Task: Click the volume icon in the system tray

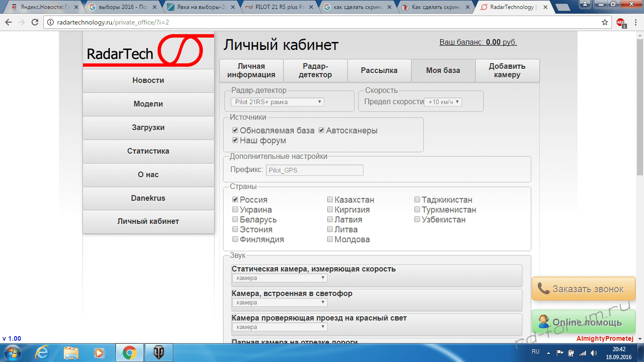Action: [594, 353]
